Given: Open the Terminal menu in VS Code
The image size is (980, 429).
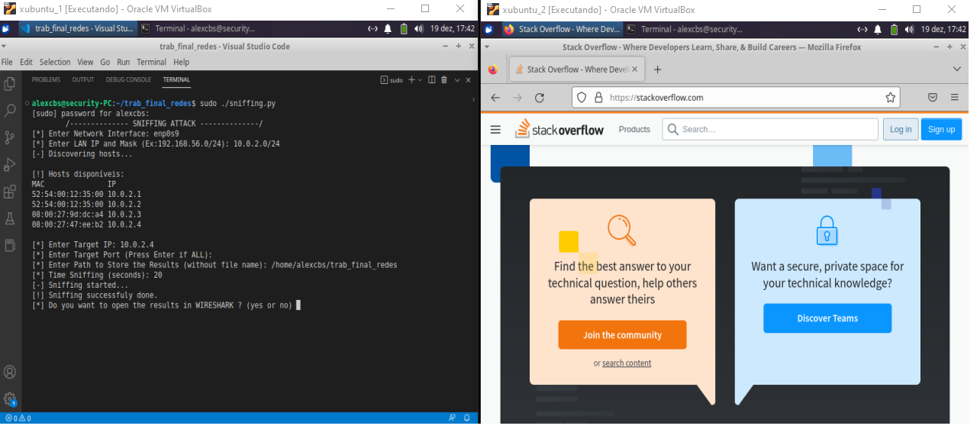Looking at the screenshot, I should click(151, 62).
